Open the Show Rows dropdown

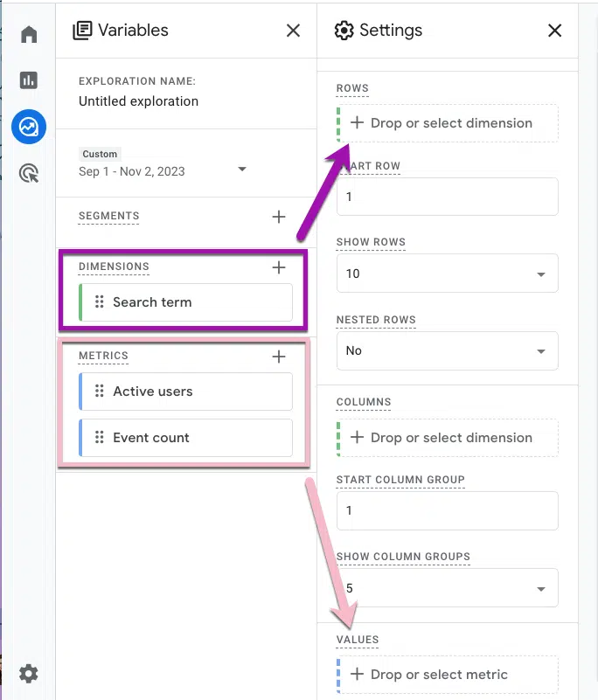tap(448, 274)
